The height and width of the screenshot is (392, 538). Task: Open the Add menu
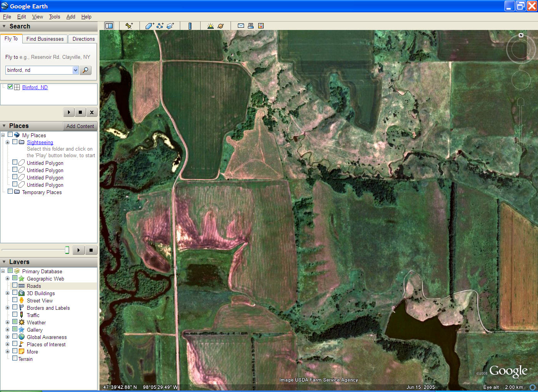coord(71,17)
